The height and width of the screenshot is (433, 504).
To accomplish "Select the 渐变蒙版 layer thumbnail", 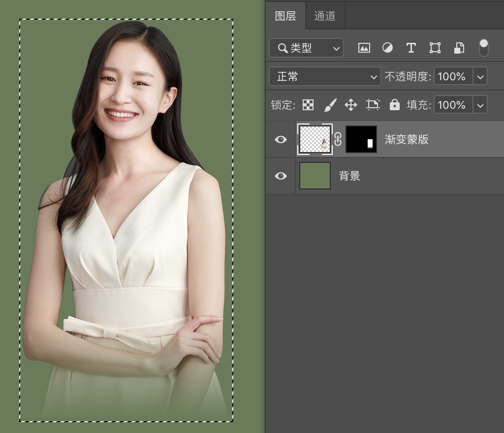I will click(315, 139).
